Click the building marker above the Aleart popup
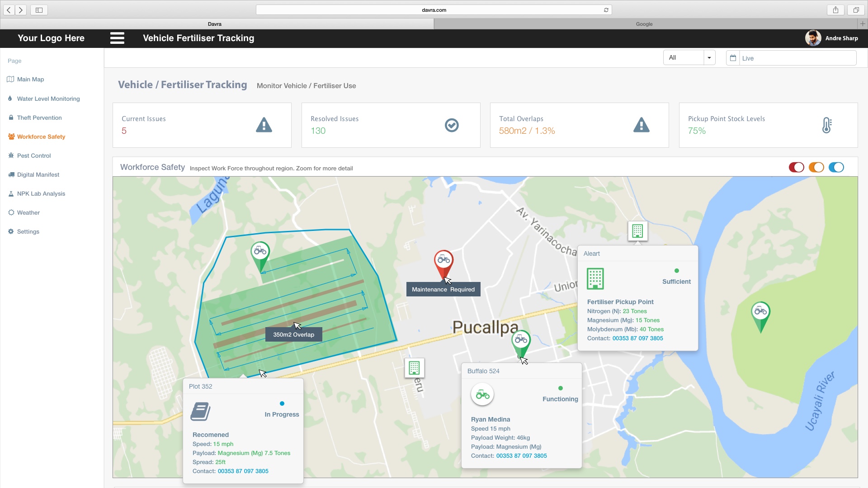Image resolution: width=868 pixels, height=488 pixels. (x=637, y=231)
